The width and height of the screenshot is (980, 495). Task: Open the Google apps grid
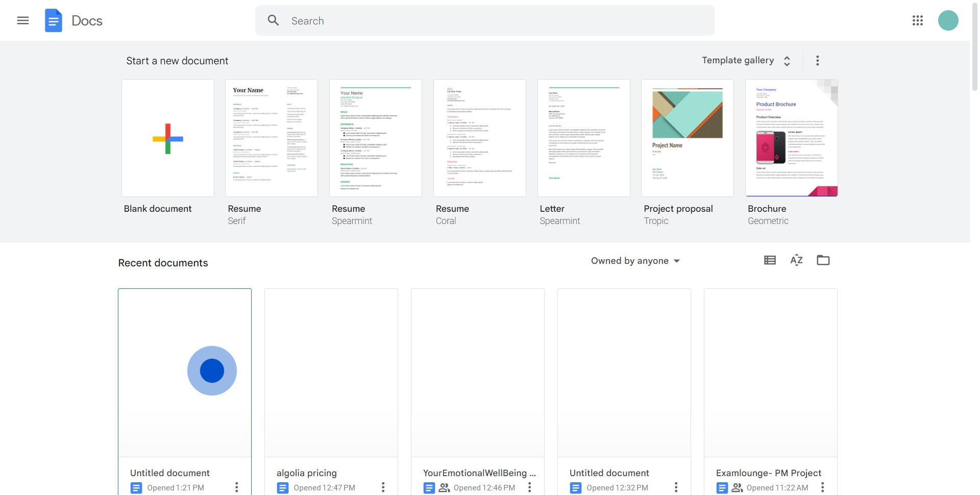click(918, 20)
